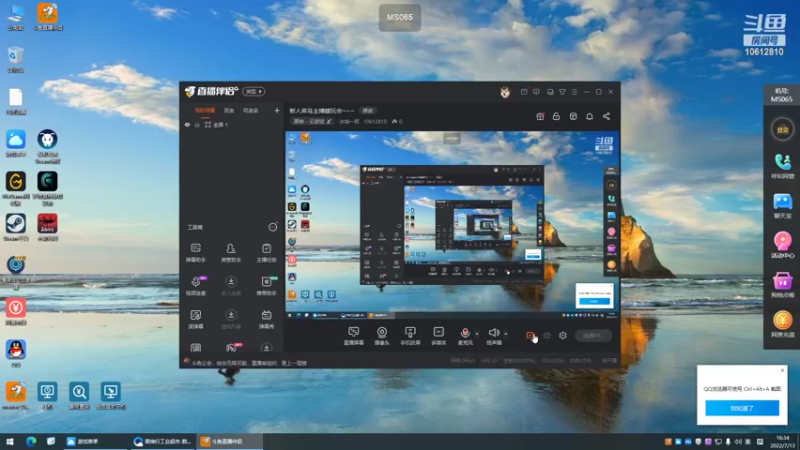Image resolution: width=800 pixels, height=450 pixels.
Task: Close the QQ browser screenshot tip popup
Action: pyautogui.click(x=782, y=370)
